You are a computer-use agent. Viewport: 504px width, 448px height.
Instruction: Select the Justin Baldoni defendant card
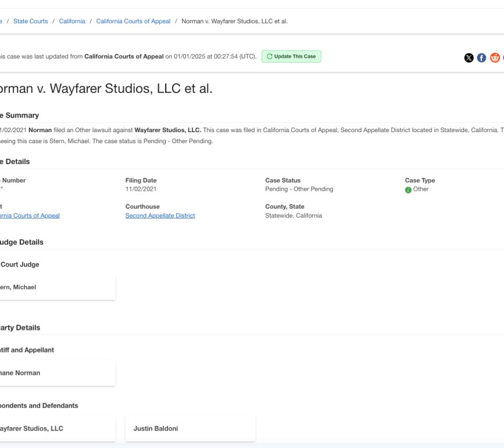click(x=190, y=428)
